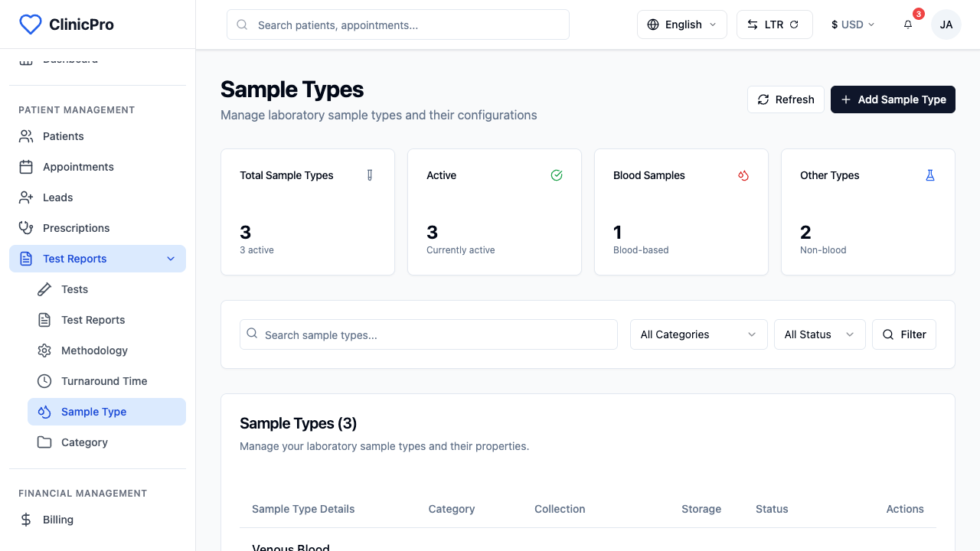The width and height of the screenshot is (980, 551).
Task: Click the Category column header
Action: [x=452, y=509]
